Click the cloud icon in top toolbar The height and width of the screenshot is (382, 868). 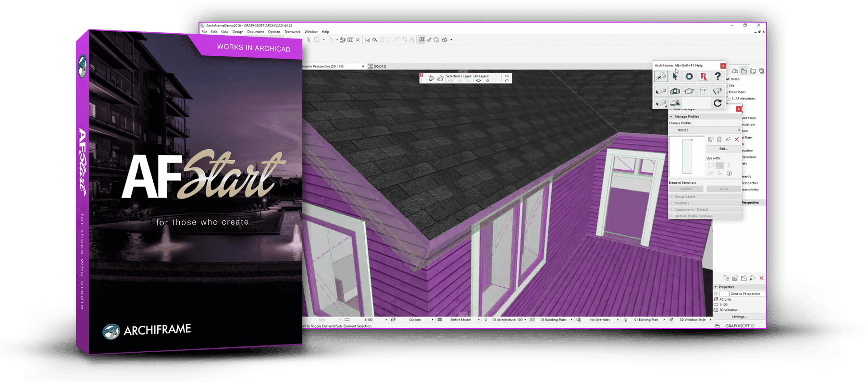[436, 40]
